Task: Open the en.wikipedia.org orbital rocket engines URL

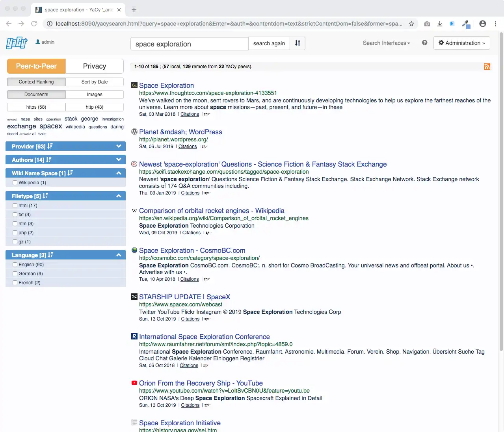Action: click(224, 218)
